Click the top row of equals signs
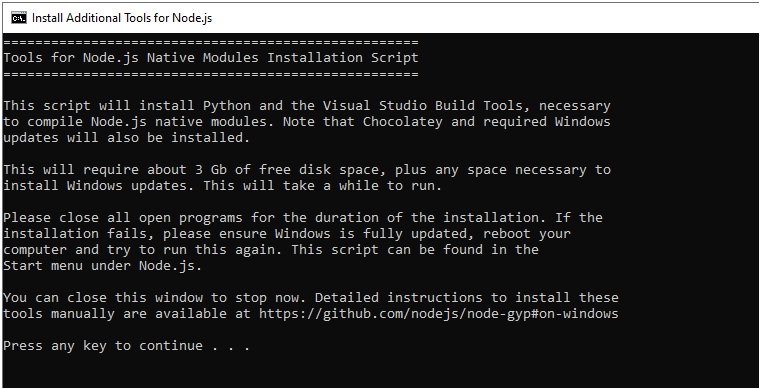The height and width of the screenshot is (389, 761). (211, 42)
